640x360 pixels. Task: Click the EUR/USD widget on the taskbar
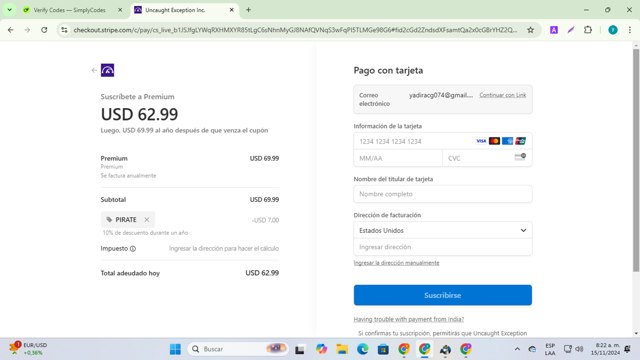click(x=29, y=349)
